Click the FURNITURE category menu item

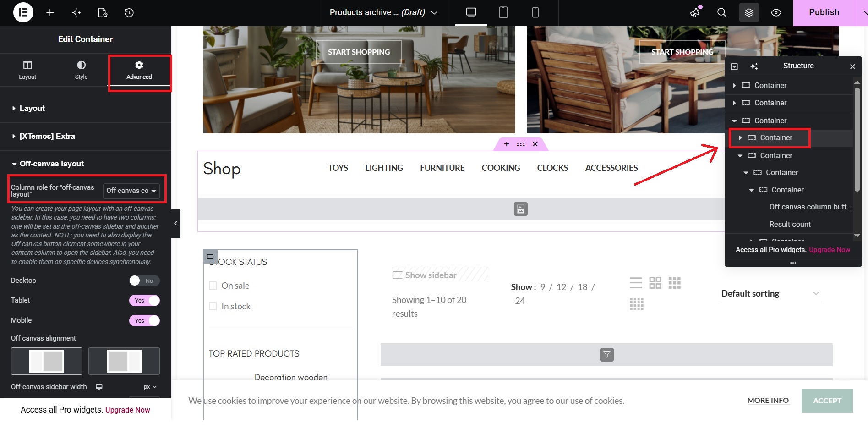(x=442, y=168)
